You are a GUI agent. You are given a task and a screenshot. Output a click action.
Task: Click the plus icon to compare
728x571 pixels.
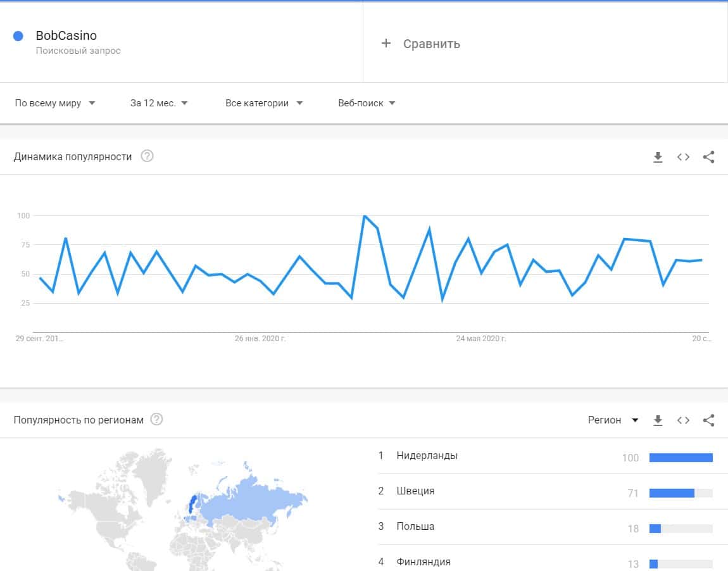tap(386, 43)
